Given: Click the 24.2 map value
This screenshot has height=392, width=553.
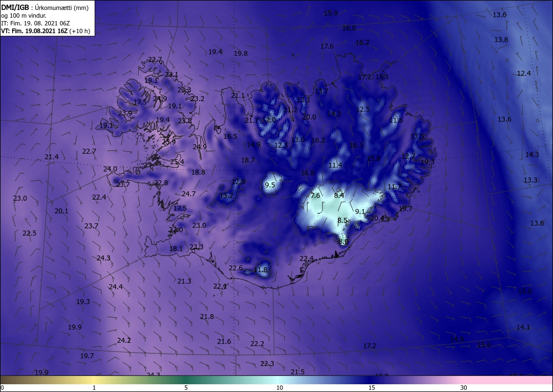Looking at the screenshot, I should coord(124,341).
